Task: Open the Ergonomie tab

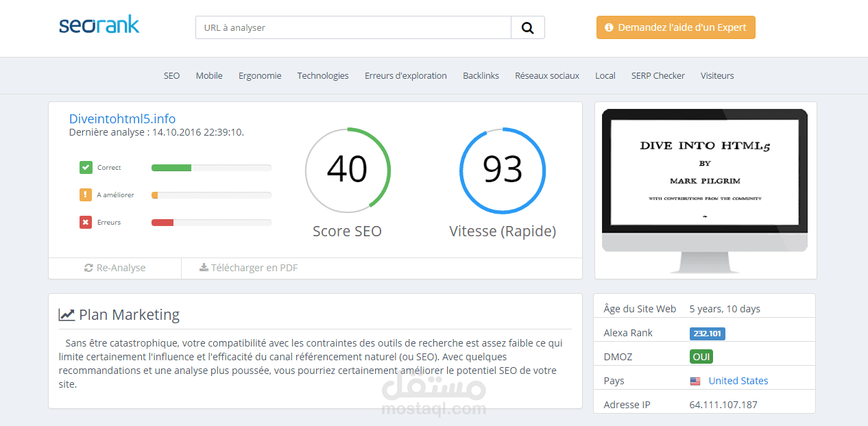Action: click(260, 76)
